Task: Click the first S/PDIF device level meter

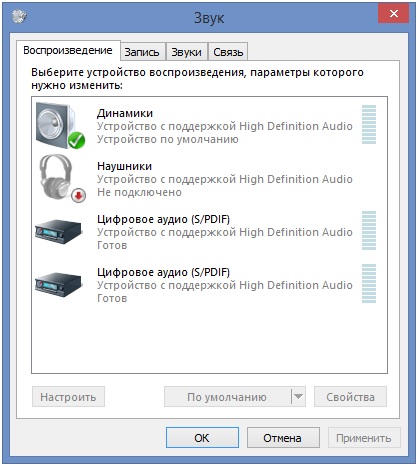Action: [x=369, y=230]
